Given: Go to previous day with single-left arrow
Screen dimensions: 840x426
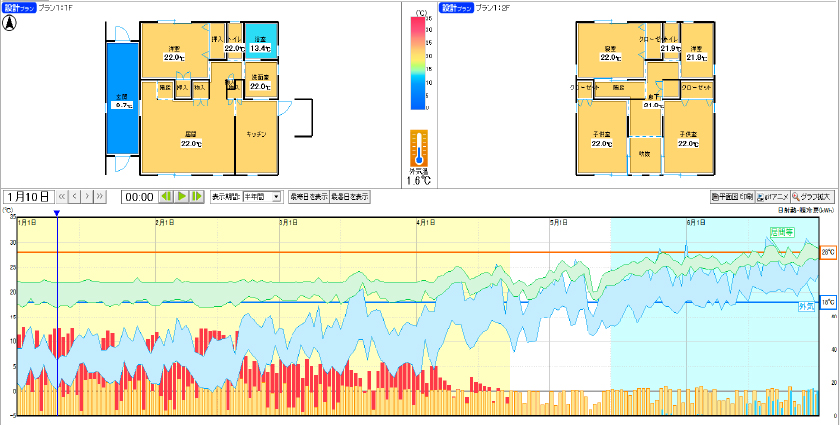Looking at the screenshot, I should [75, 197].
